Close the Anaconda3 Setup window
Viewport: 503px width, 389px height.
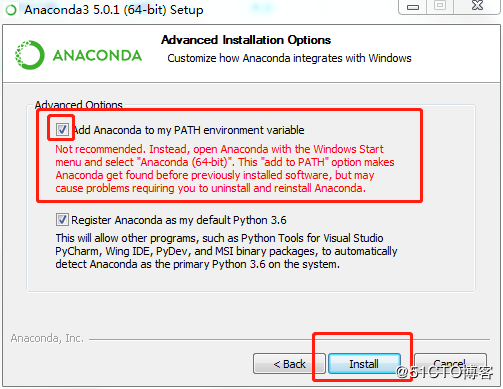coord(477,6)
